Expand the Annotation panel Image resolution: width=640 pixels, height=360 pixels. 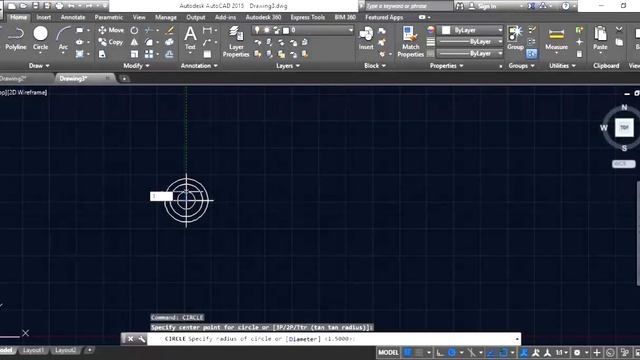pos(199,66)
